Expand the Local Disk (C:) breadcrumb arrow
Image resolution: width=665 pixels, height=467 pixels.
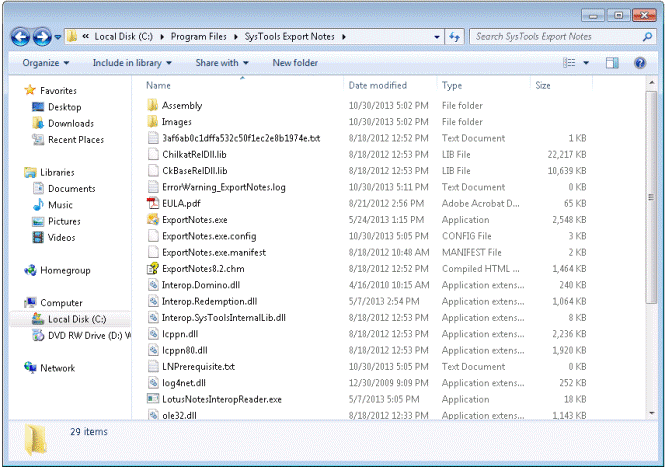pos(162,37)
